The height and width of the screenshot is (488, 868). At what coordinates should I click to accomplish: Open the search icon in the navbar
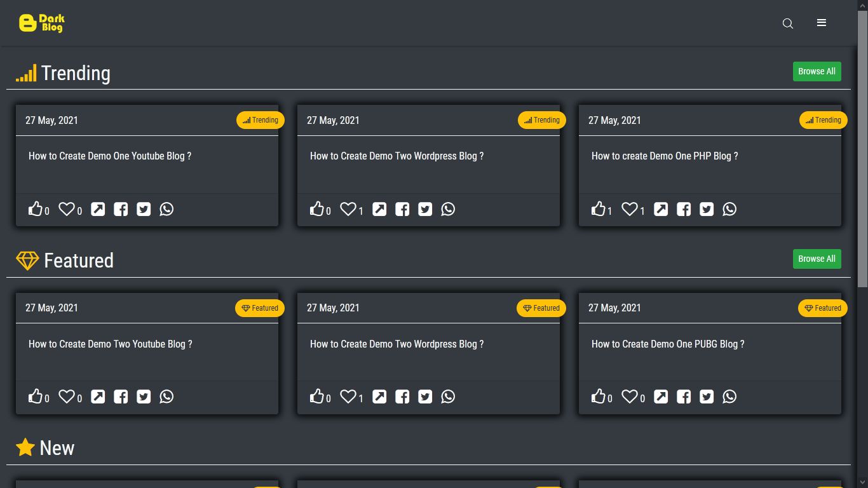tap(788, 24)
